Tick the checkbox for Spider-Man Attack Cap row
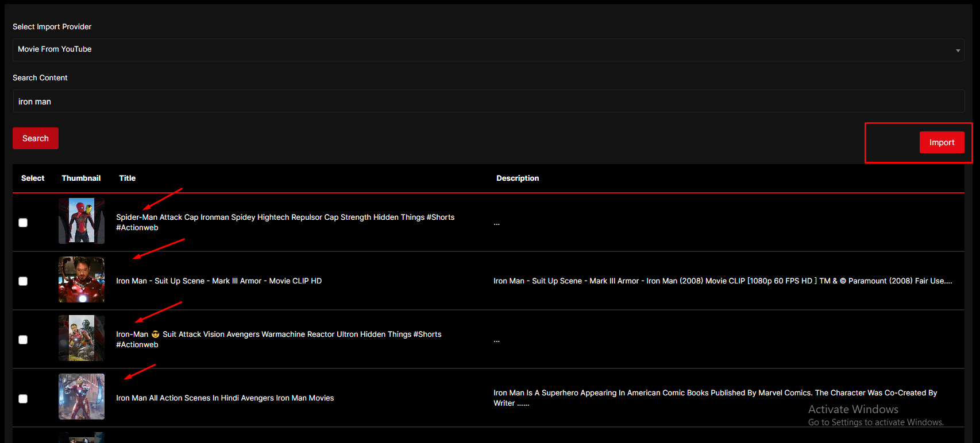Viewport: 980px width, 443px height. pyautogui.click(x=23, y=223)
